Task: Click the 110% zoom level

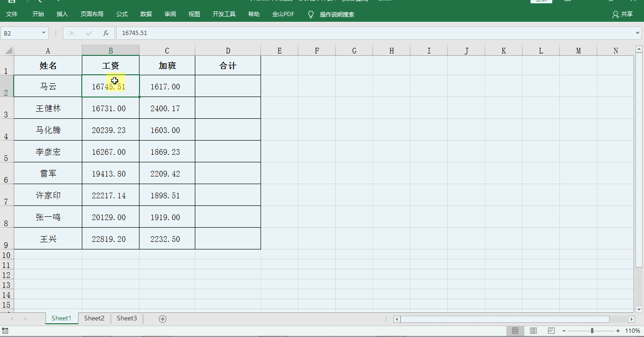Action: pos(633,331)
